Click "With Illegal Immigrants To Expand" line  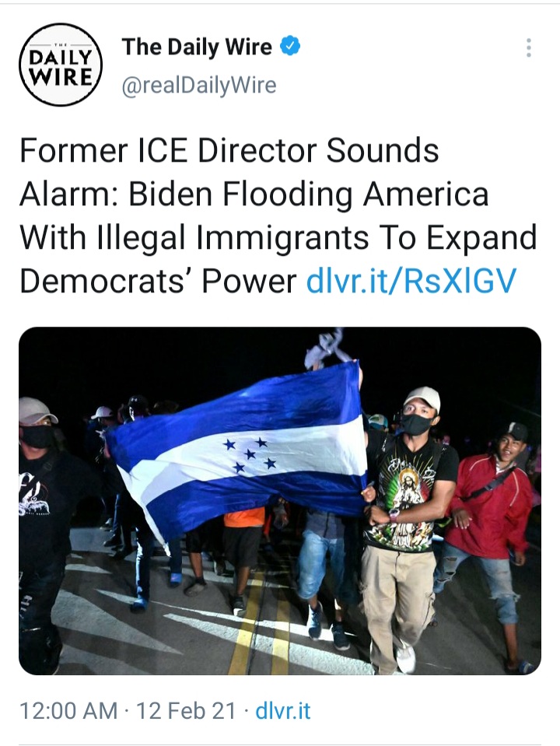pos(278,237)
